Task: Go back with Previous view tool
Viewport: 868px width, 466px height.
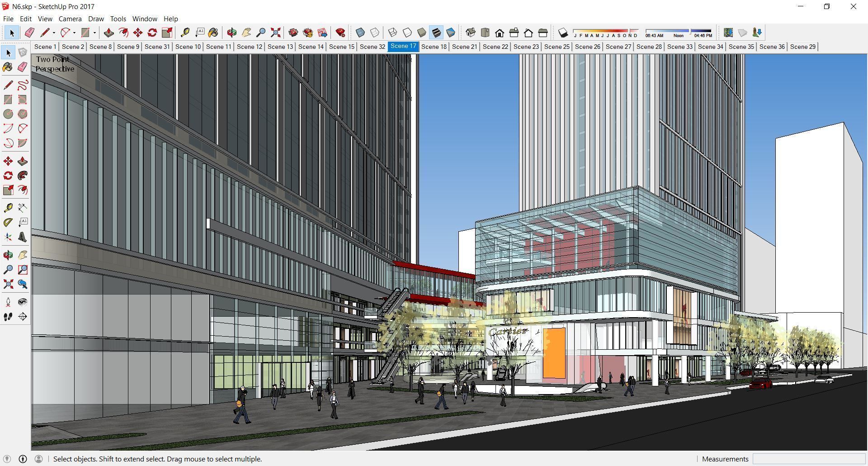Action: tap(23, 284)
